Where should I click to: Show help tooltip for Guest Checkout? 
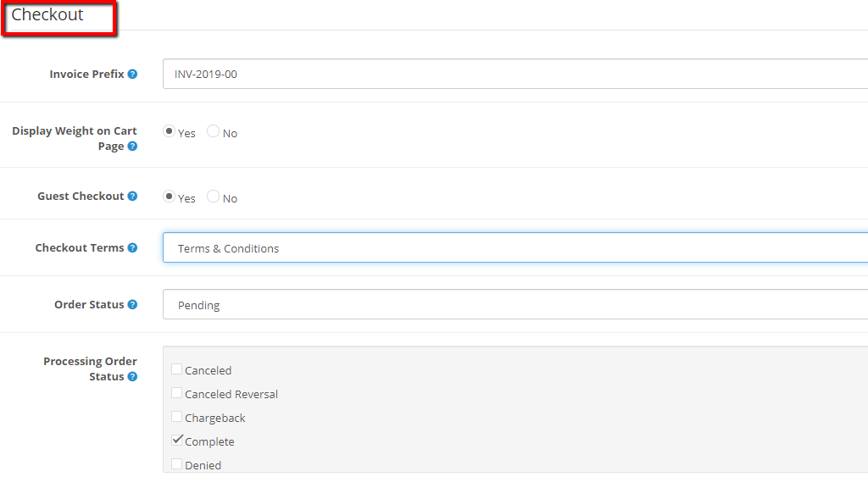(x=132, y=196)
